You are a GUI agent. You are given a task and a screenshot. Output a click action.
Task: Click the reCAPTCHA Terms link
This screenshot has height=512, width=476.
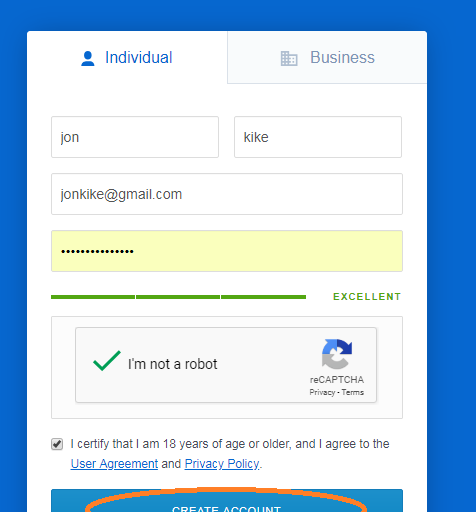click(352, 392)
